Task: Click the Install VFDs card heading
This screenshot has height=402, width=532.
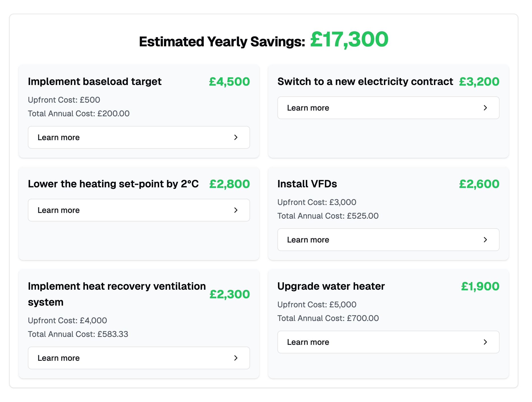Action: tap(307, 184)
